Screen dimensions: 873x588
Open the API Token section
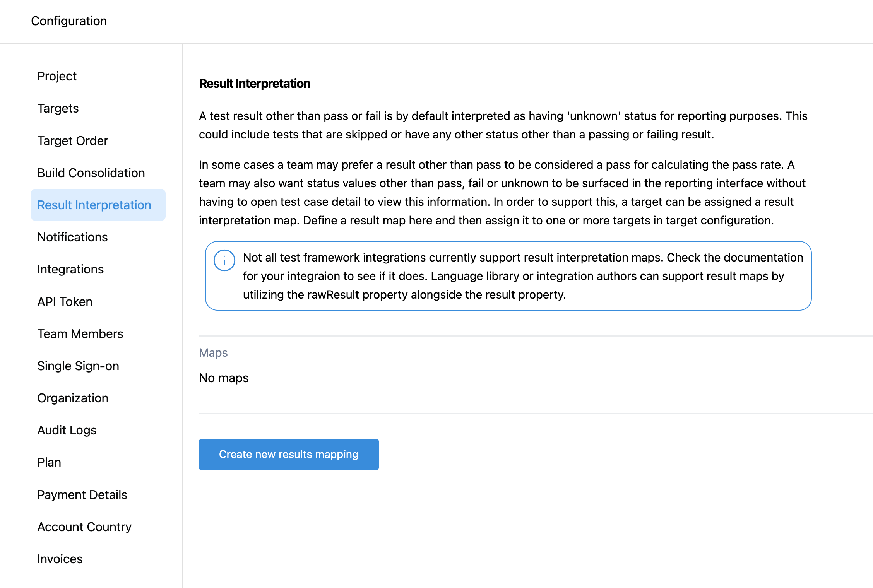(x=65, y=302)
